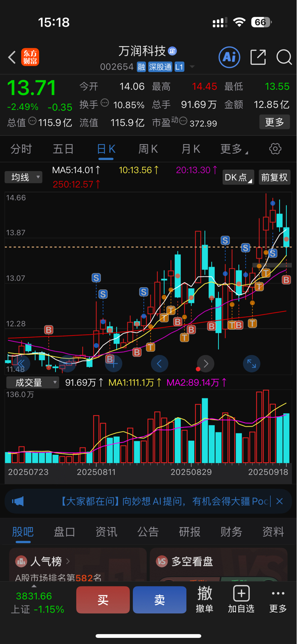Tap the 总值 info icon
Screen dimensions: 297x644
coord(32,121)
